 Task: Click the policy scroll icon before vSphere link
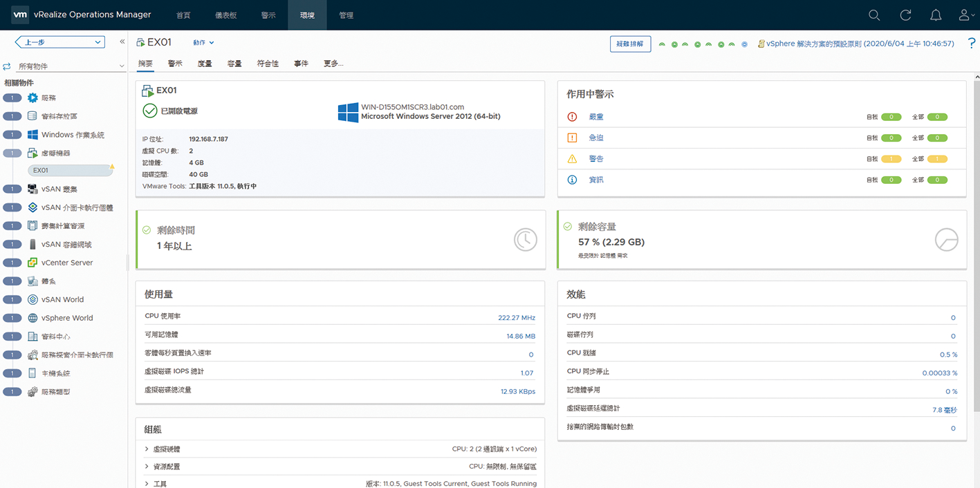tap(761, 44)
